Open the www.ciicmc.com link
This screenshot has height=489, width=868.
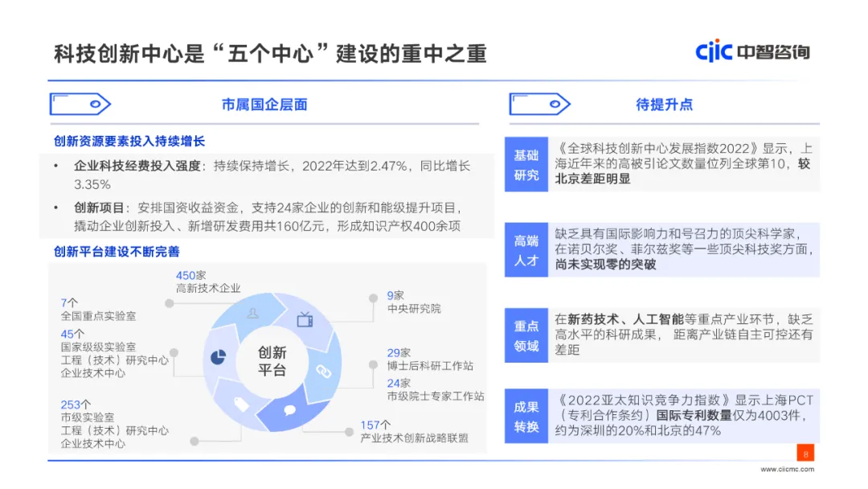point(787,470)
